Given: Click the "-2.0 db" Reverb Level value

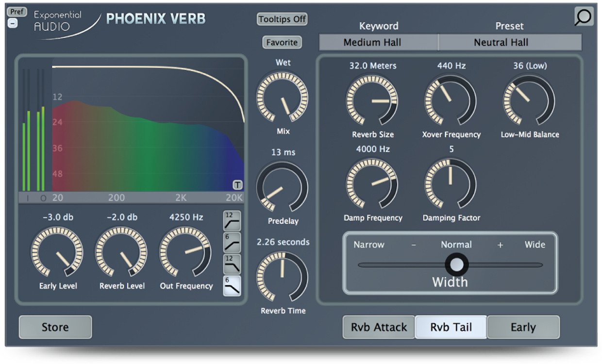Looking at the screenshot, I should point(122,217).
